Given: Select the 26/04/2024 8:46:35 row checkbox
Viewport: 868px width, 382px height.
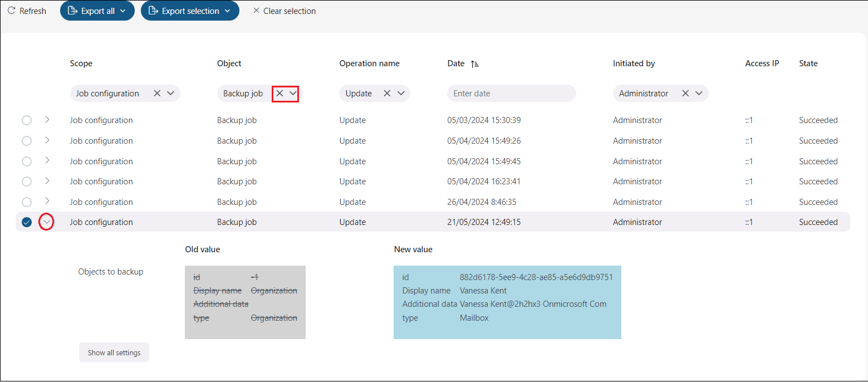Looking at the screenshot, I should pyautogui.click(x=26, y=202).
